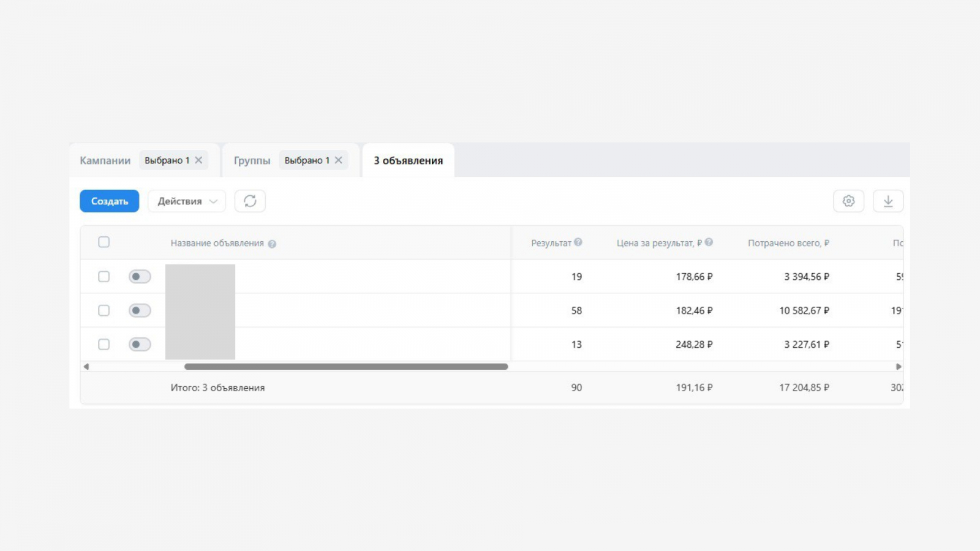The height and width of the screenshot is (551, 980).
Task: Expand the Действия dropdown
Action: [x=187, y=201]
